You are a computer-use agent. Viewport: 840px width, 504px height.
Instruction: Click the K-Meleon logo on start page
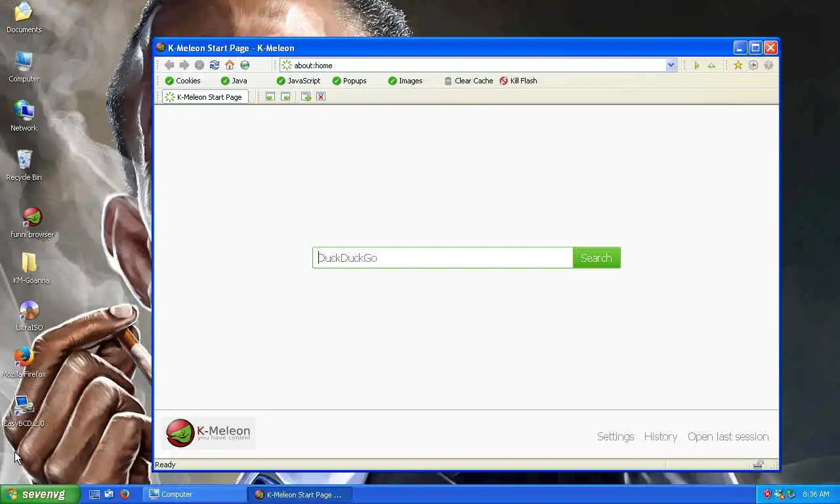(209, 433)
